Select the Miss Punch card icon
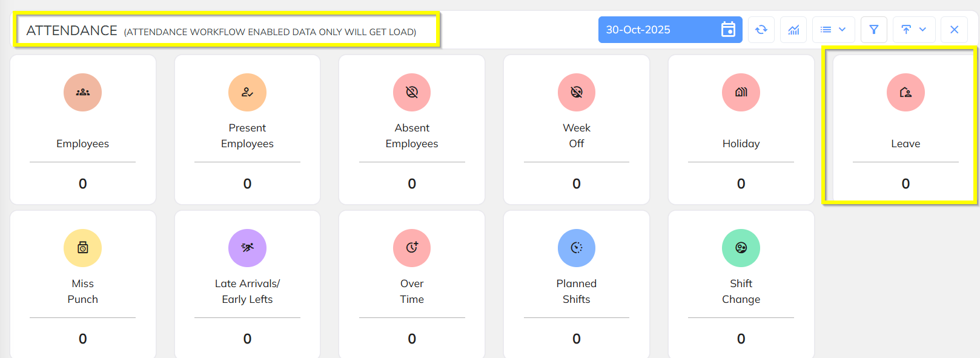The width and height of the screenshot is (980, 358). click(83, 248)
